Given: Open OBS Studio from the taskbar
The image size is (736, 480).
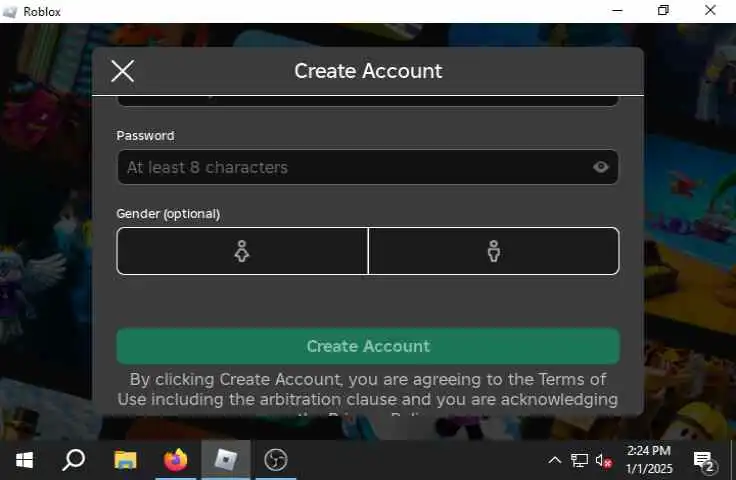Looking at the screenshot, I should click(276, 460).
